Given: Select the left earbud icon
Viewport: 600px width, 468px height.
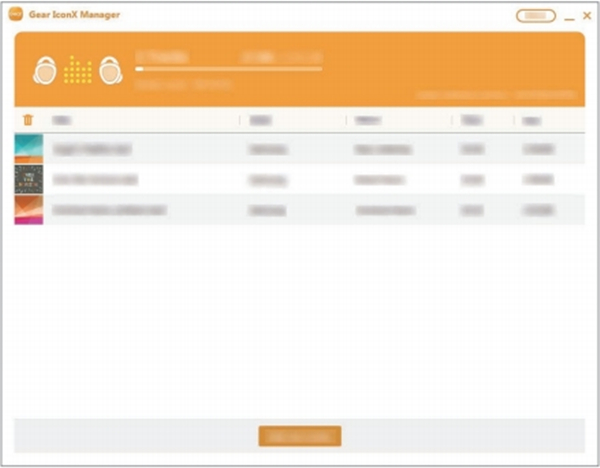Looking at the screenshot, I should pyautogui.click(x=45, y=70).
